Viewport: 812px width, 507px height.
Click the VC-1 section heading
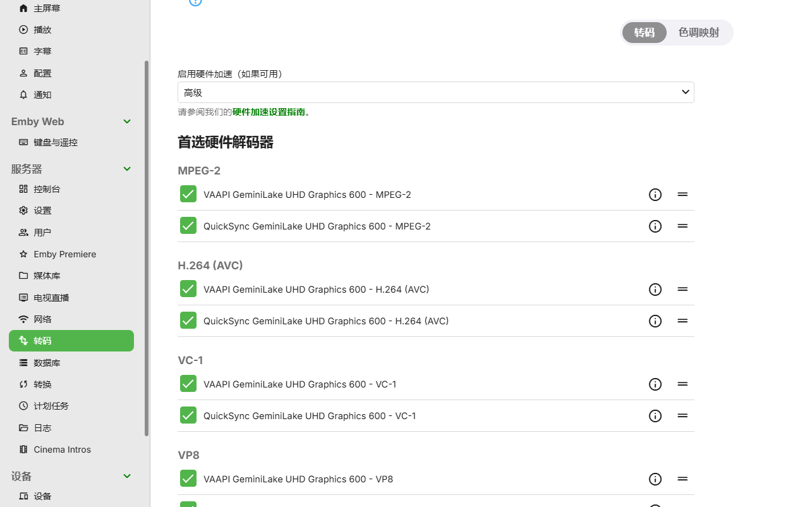(x=190, y=360)
